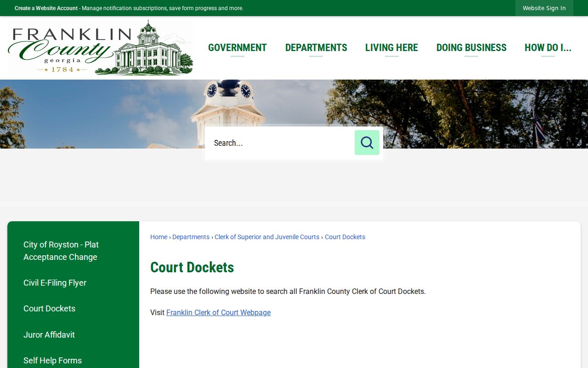Visit the Franklin Clerk of Court Webpage link
This screenshot has height=368, width=588.
pyautogui.click(x=218, y=313)
